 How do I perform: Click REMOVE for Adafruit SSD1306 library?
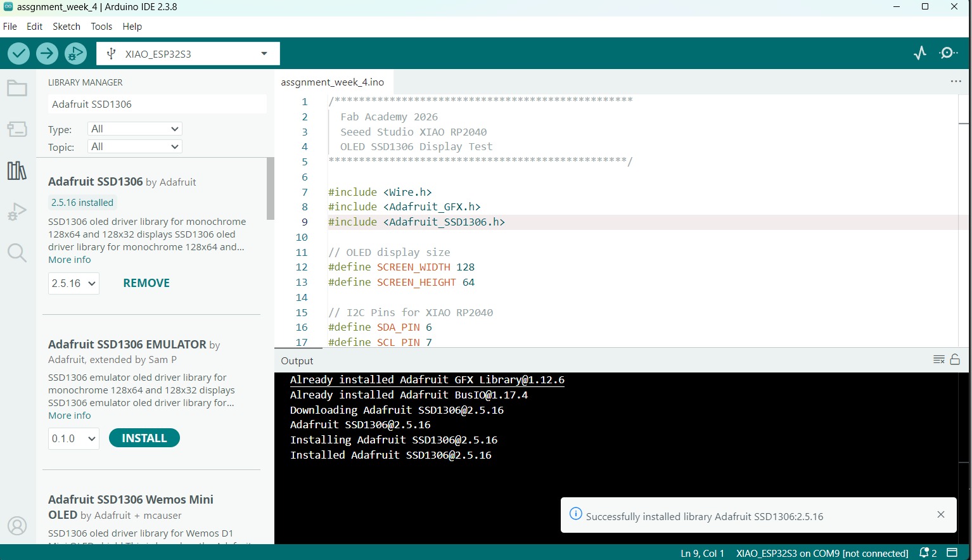click(146, 283)
